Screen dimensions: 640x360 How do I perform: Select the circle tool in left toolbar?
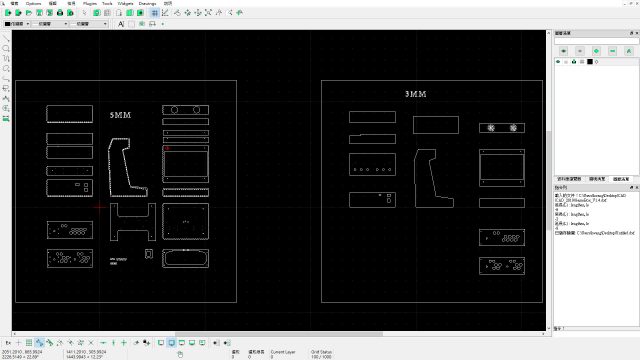(6, 49)
